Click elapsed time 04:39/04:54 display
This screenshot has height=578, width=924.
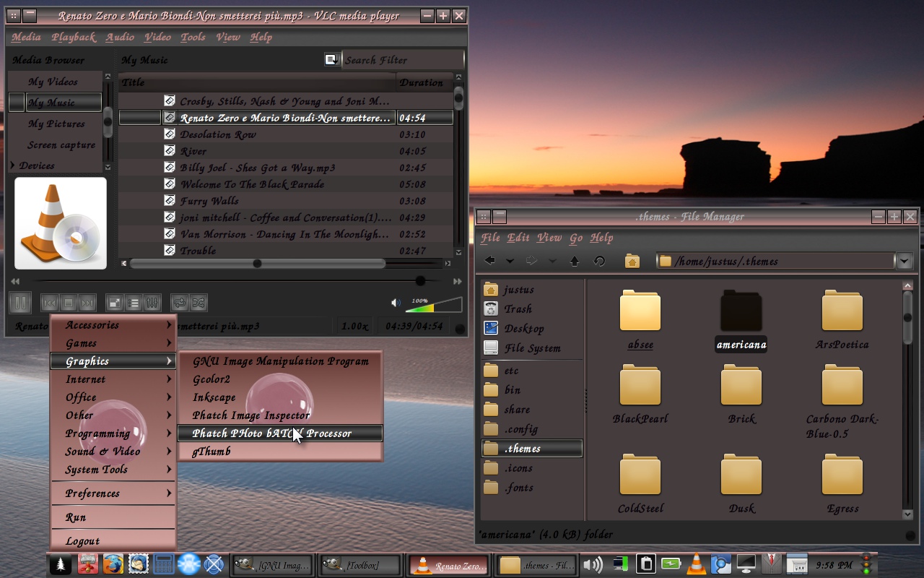tap(414, 327)
